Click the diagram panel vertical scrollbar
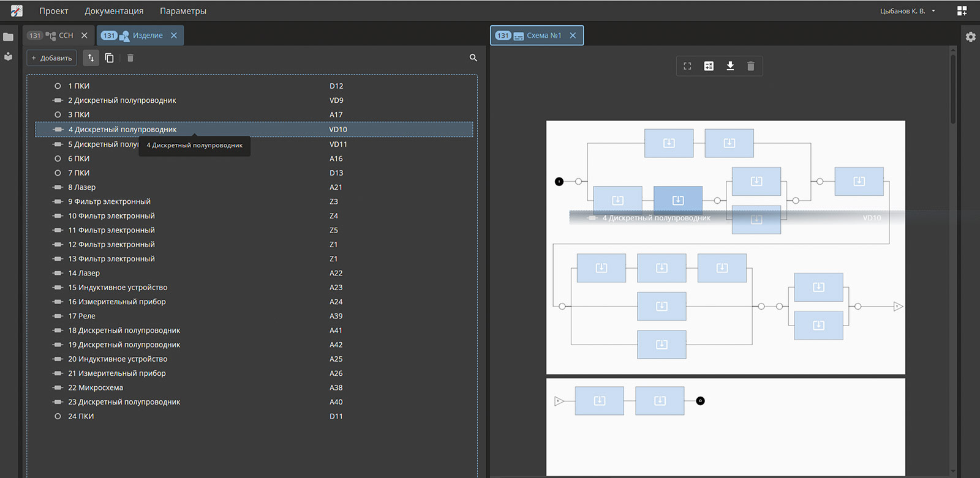 [x=952, y=89]
